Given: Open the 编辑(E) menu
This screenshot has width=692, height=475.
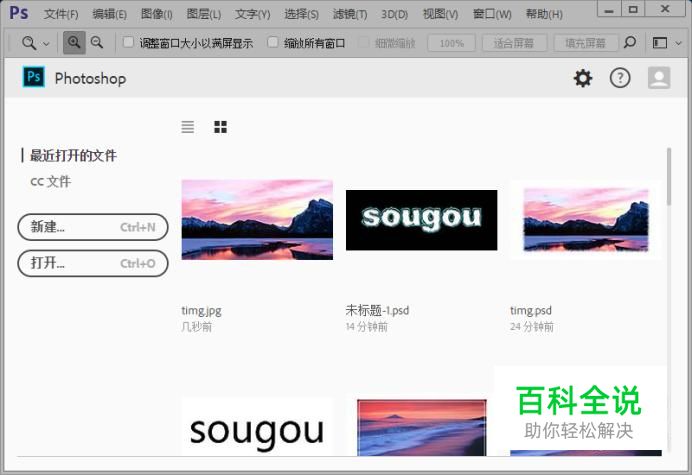Looking at the screenshot, I should [109, 14].
